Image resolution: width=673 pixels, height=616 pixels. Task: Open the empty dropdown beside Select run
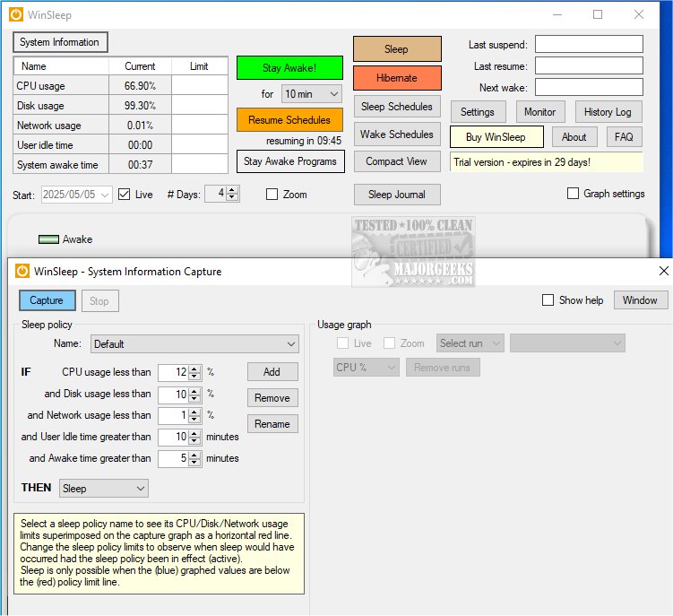[567, 343]
